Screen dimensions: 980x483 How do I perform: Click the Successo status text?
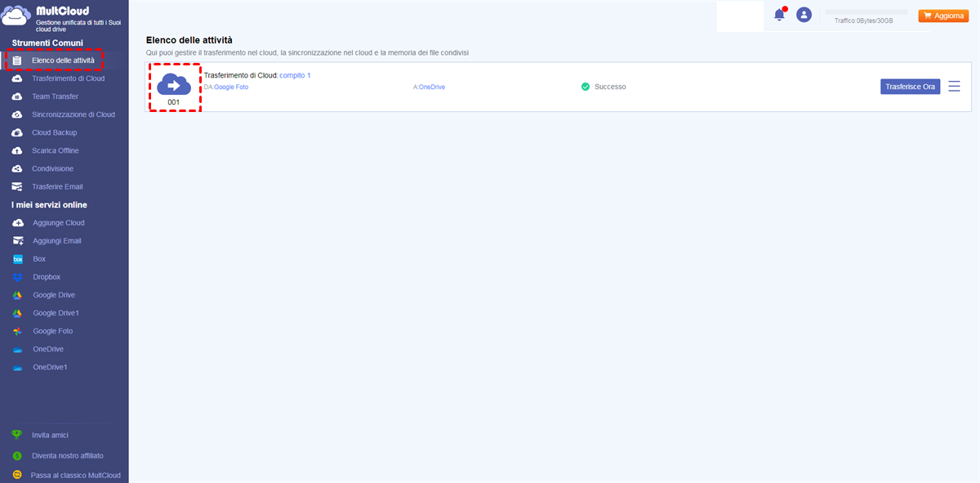click(x=610, y=87)
